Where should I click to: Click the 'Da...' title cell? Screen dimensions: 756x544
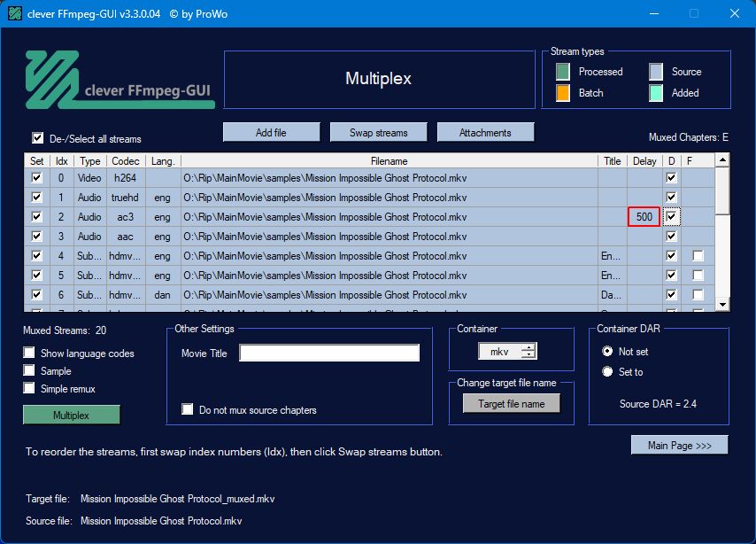612,294
